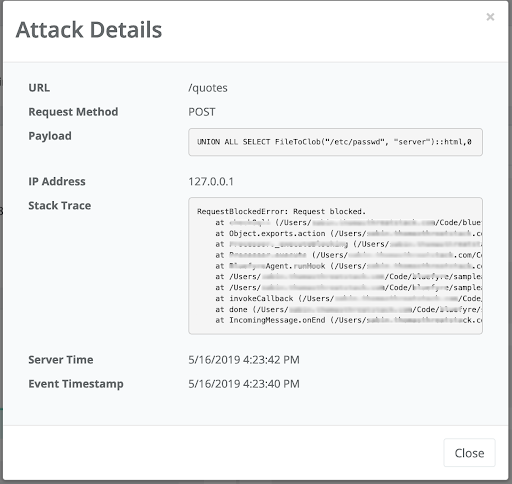
Task: Click the Server Time value
Action: click(x=244, y=360)
